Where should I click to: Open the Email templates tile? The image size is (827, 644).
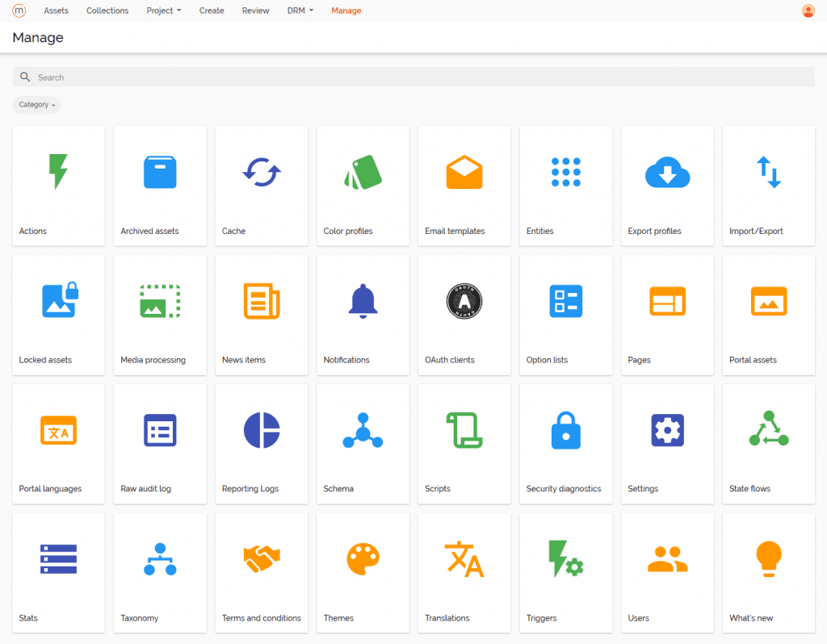[x=464, y=186]
